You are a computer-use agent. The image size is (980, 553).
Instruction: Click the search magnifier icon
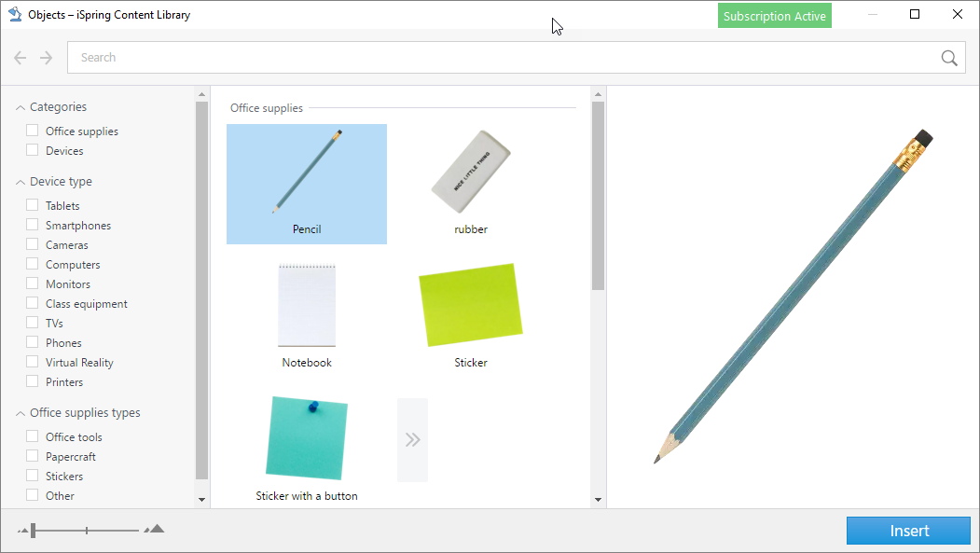tap(948, 57)
